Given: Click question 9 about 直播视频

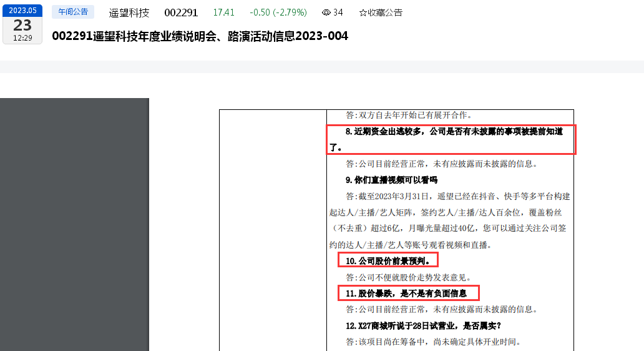Looking at the screenshot, I should click(391, 180).
